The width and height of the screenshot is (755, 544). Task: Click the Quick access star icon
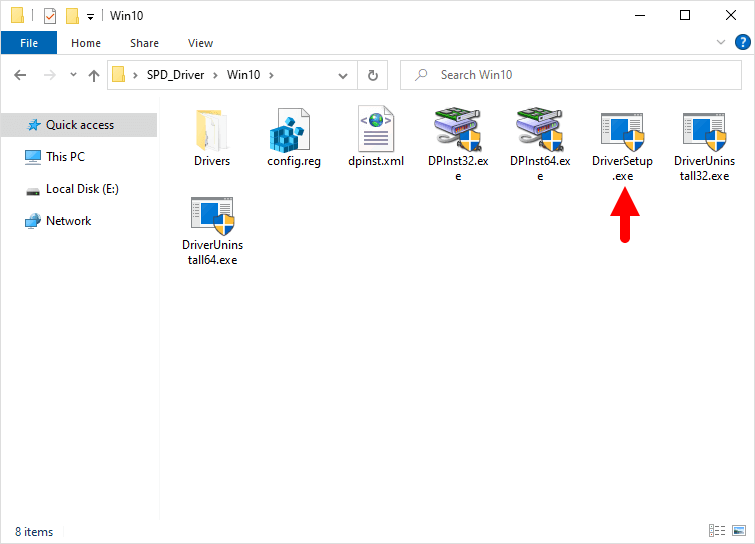(34, 125)
